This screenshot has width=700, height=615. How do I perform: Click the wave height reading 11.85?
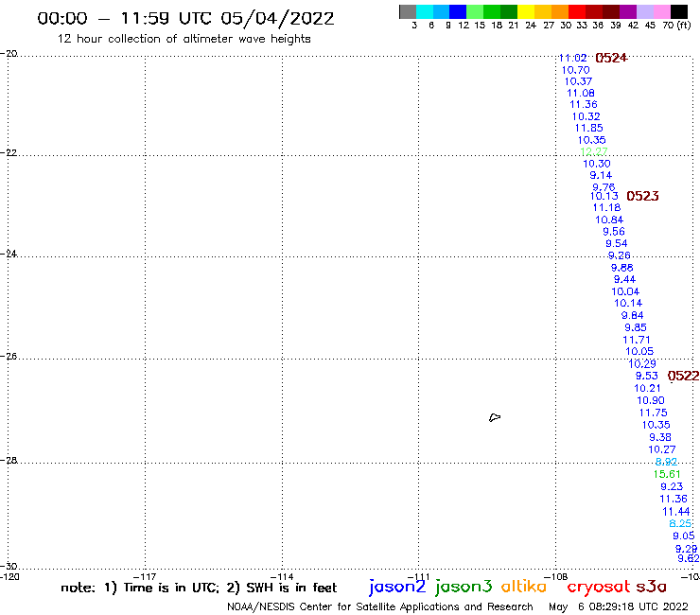coord(588,128)
